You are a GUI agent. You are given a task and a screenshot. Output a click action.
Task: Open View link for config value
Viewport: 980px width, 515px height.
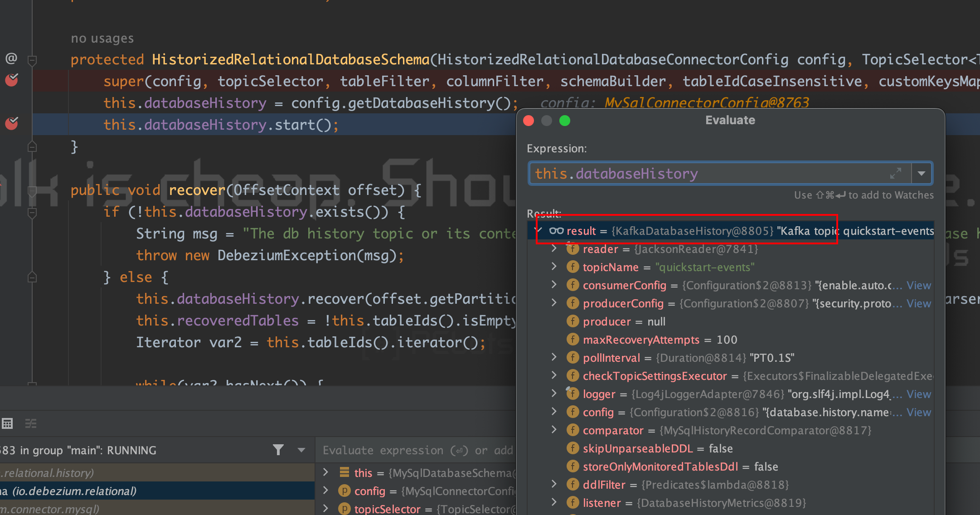click(919, 412)
